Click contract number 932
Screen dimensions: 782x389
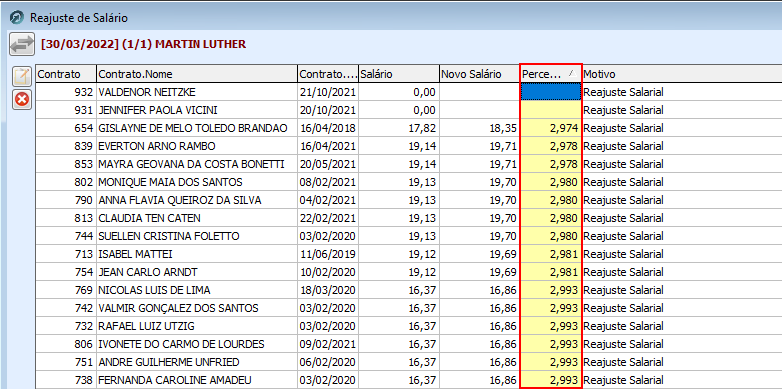(x=84, y=92)
